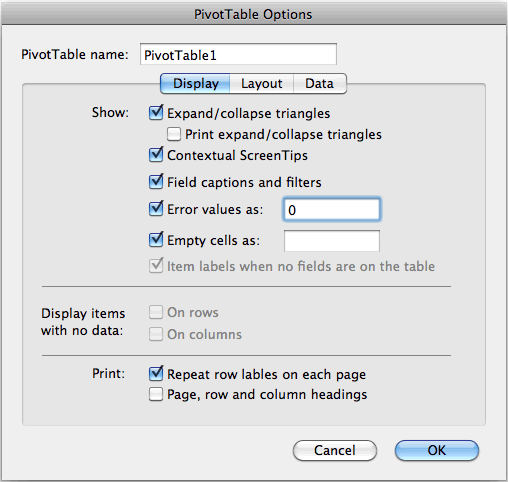Click the 'PivotTable name:' label
Image resolution: width=508 pixels, height=482 pixels.
pyautogui.click(x=75, y=54)
